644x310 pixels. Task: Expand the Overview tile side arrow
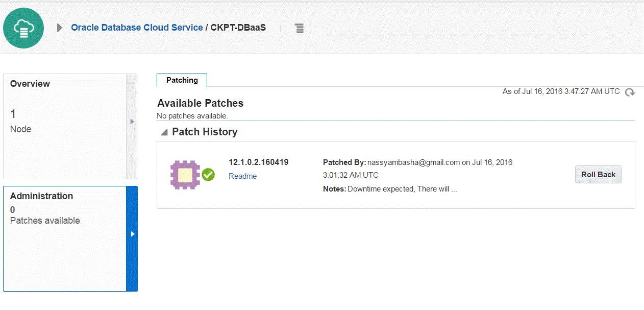[132, 122]
